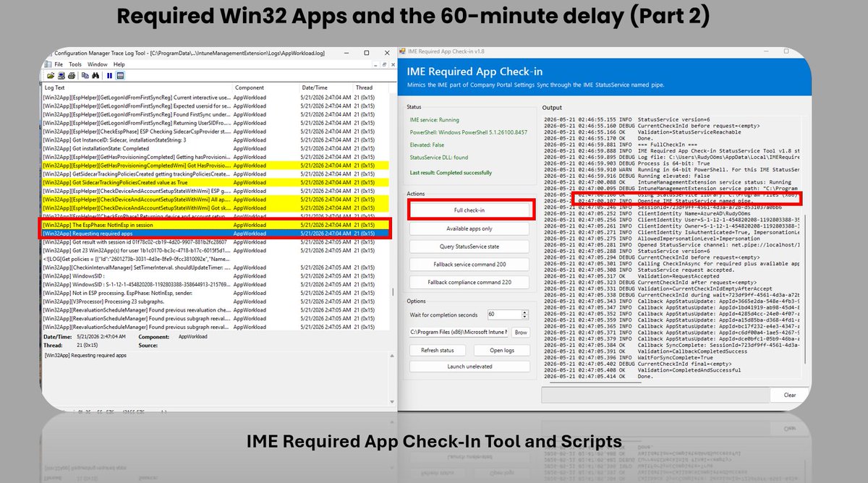Sort by the Thread column header
Viewport: 868px width, 483px height.
pos(370,87)
